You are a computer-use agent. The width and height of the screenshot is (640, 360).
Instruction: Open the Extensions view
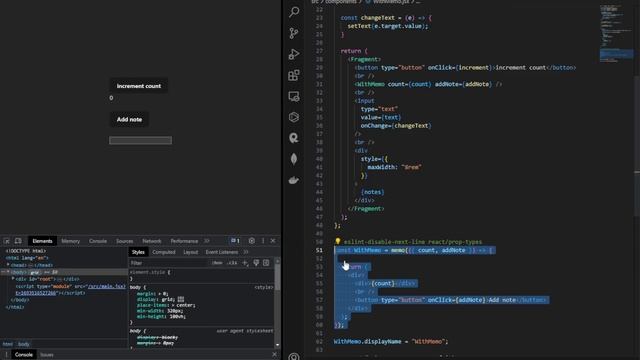point(294,75)
